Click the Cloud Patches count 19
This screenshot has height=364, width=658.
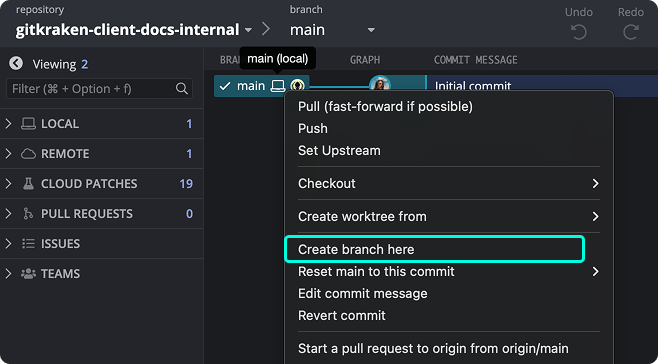186,183
